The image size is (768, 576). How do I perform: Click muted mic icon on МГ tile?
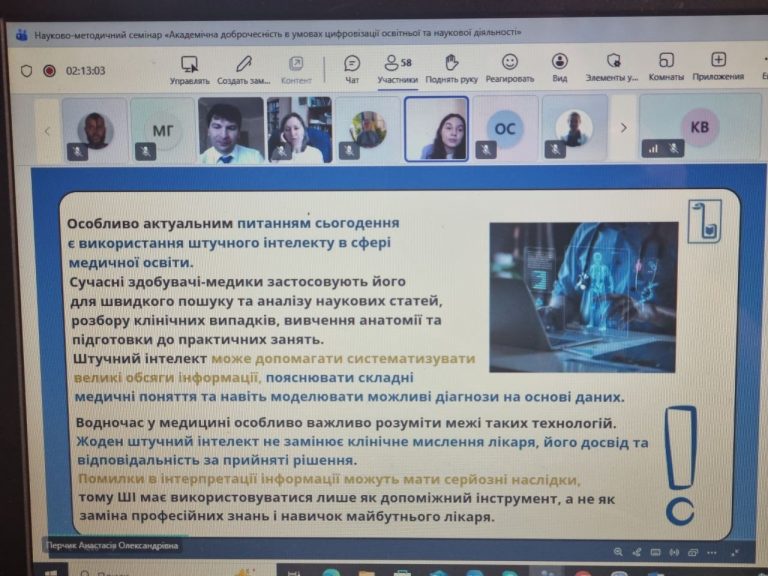click(x=145, y=152)
